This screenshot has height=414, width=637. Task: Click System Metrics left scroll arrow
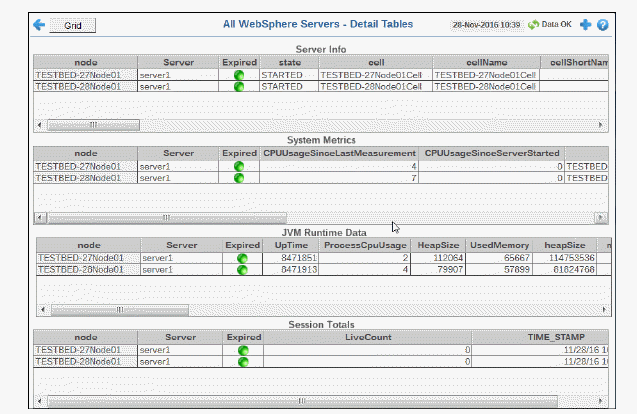[39, 218]
